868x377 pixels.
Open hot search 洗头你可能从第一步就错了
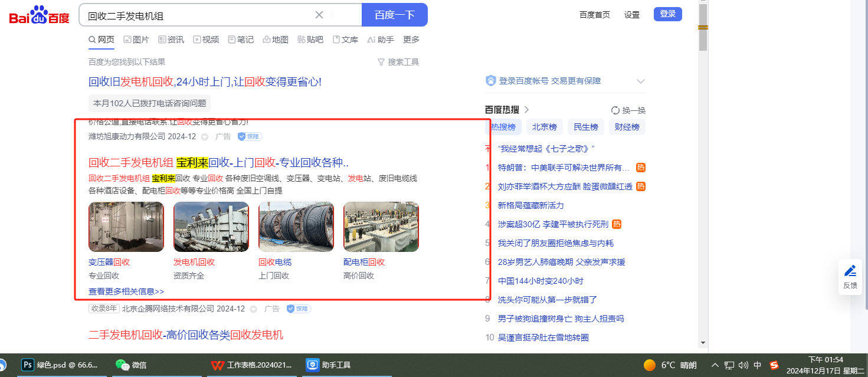pos(548,300)
